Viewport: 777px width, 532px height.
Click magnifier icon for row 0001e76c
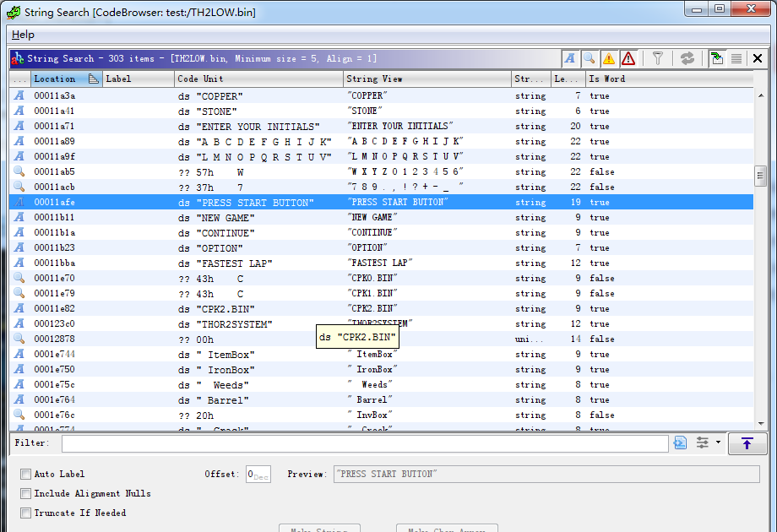(19, 415)
